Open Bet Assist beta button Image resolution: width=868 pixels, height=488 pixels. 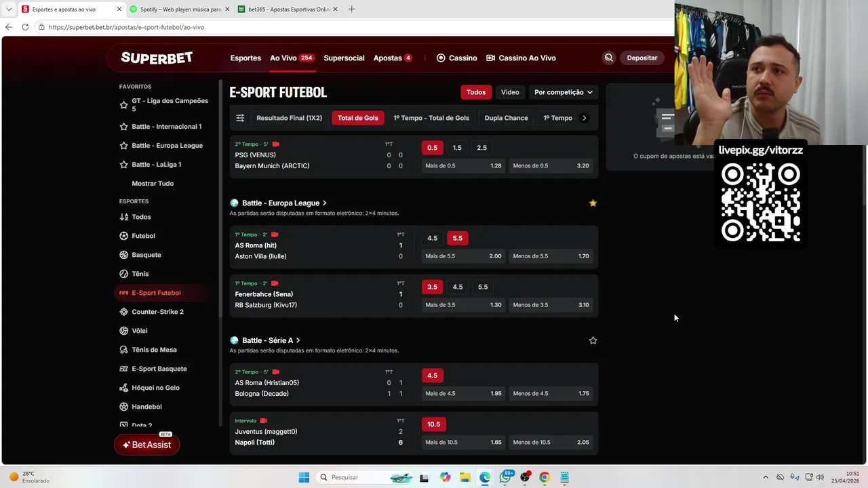coord(146,445)
